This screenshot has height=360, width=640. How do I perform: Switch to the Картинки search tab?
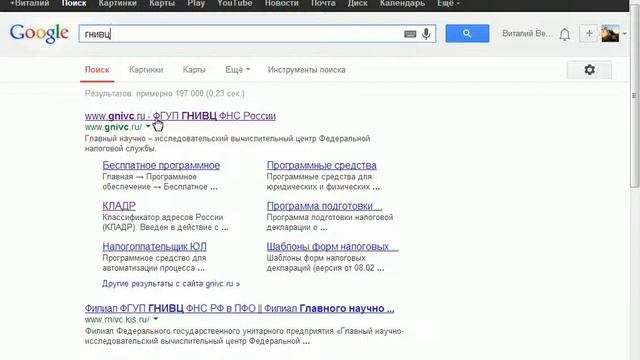tap(146, 70)
